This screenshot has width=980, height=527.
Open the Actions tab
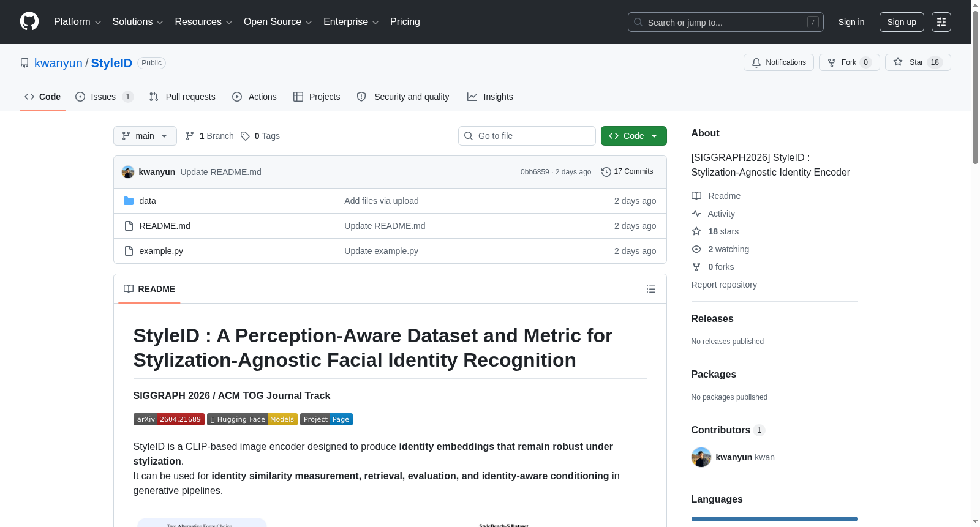(255, 97)
